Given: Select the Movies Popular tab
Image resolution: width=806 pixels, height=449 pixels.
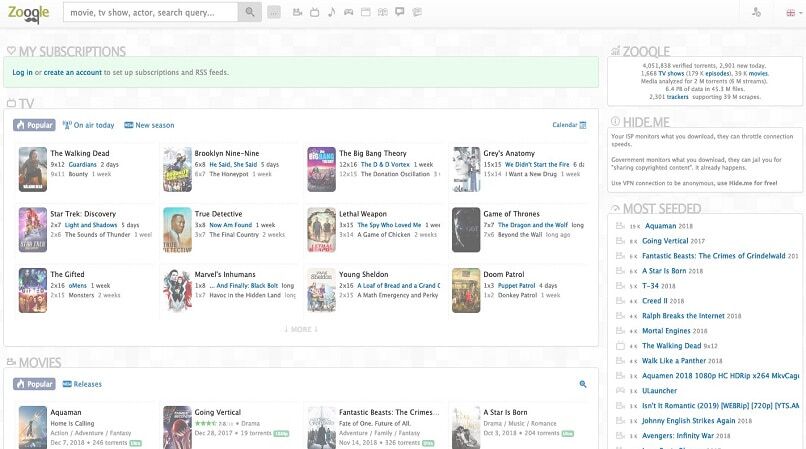Looking at the screenshot, I should (34, 384).
